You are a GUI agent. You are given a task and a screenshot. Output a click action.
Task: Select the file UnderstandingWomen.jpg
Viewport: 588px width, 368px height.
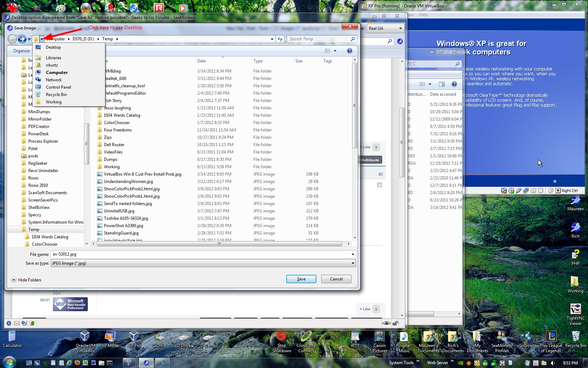[128, 182]
